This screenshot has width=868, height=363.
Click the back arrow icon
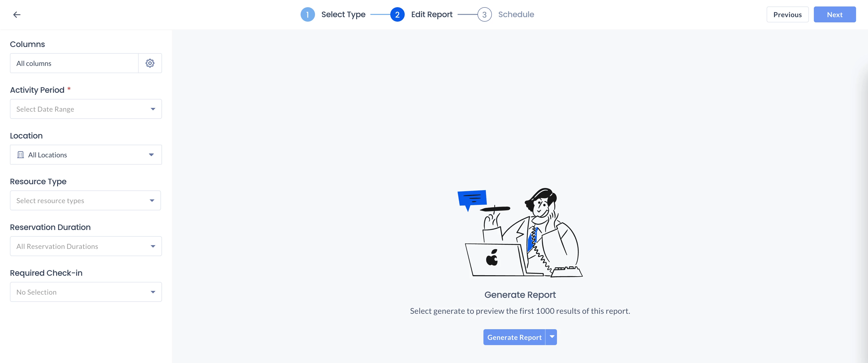point(17,14)
